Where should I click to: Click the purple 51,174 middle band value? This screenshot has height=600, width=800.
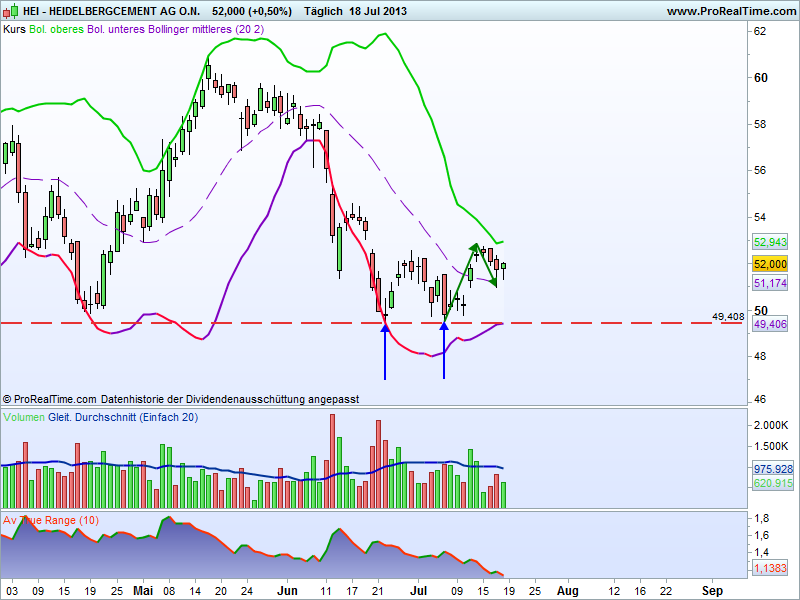coord(770,283)
